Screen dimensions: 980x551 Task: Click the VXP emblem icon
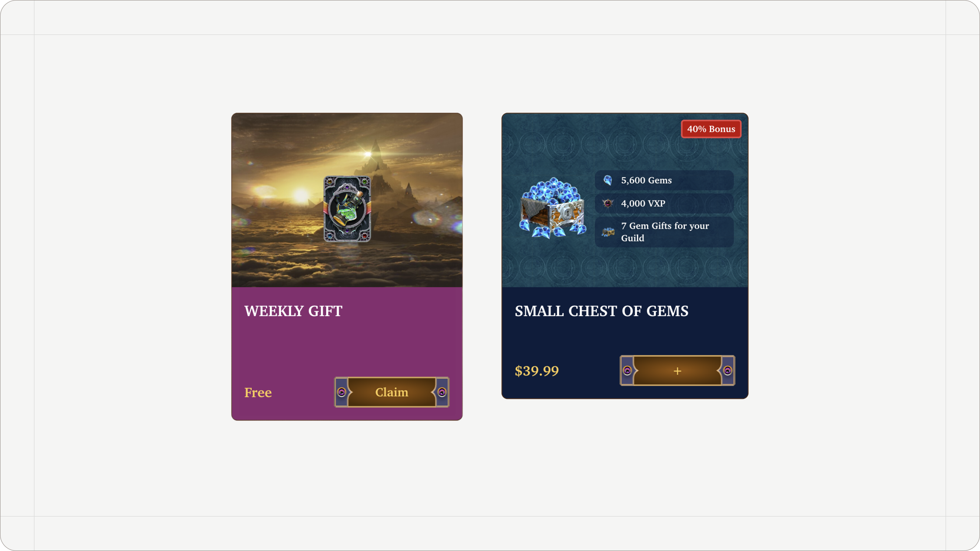pos(608,204)
